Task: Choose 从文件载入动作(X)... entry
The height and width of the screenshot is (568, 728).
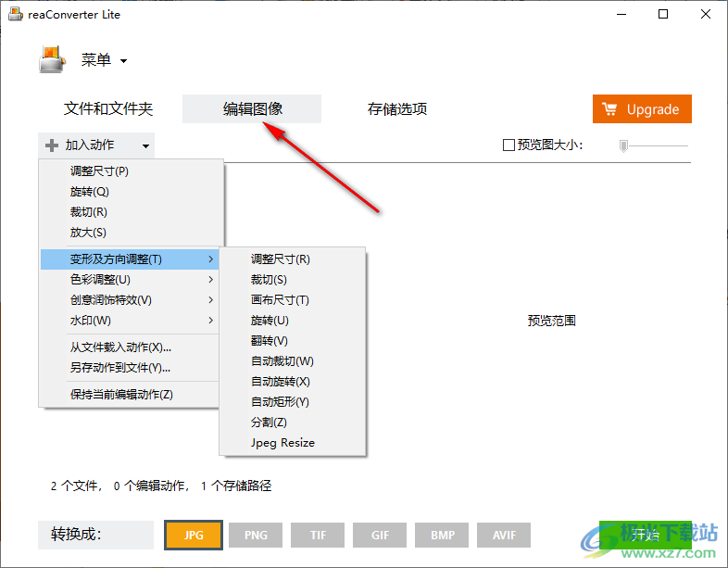Action: click(x=129, y=347)
